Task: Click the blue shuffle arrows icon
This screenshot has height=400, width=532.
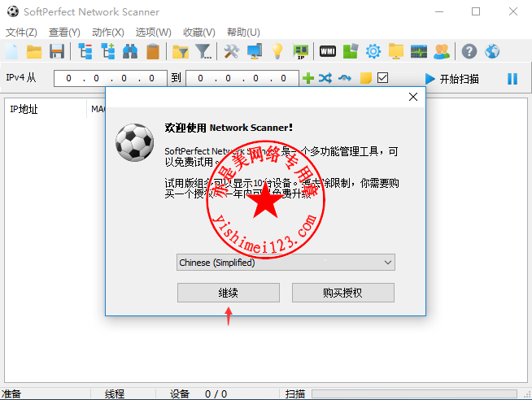Action: click(x=325, y=78)
